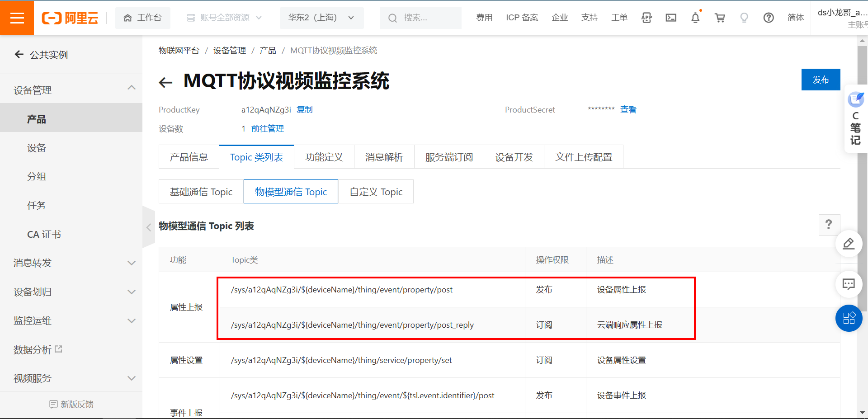Switch to the 服务端订阅 tab

[x=449, y=157]
